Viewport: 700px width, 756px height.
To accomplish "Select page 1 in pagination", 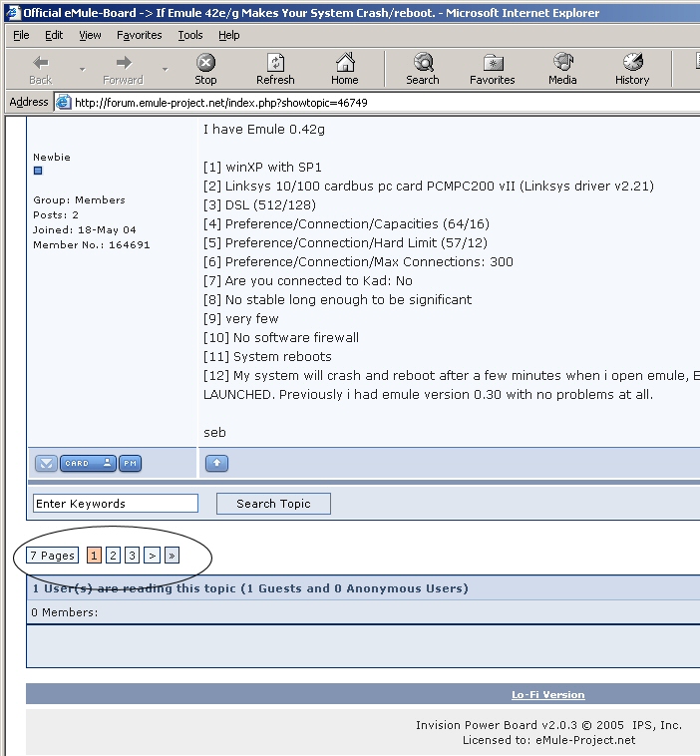I will 94,556.
